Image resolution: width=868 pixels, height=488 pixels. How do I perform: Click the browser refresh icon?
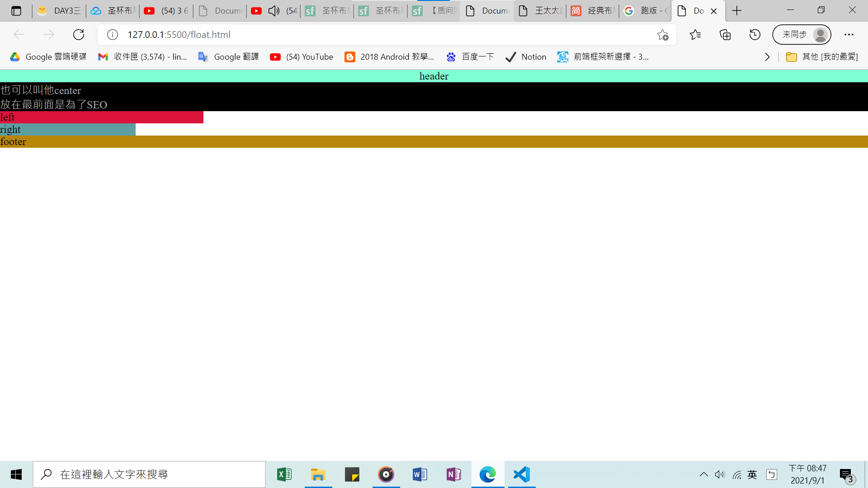pyautogui.click(x=79, y=35)
